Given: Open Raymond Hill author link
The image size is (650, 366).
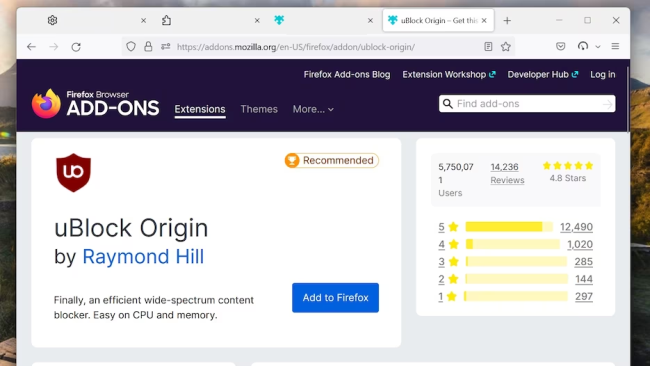Looking at the screenshot, I should [143, 257].
